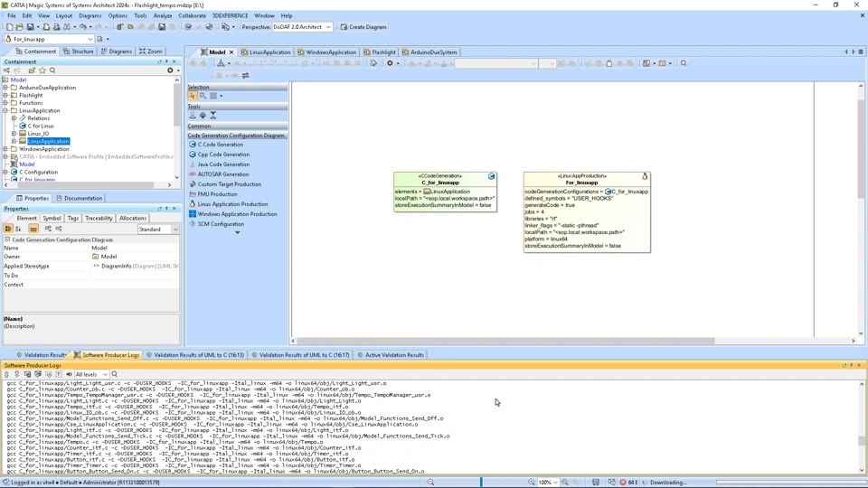Click the Symbol properties tab
Viewport: 868px width, 488px height.
(x=52, y=218)
